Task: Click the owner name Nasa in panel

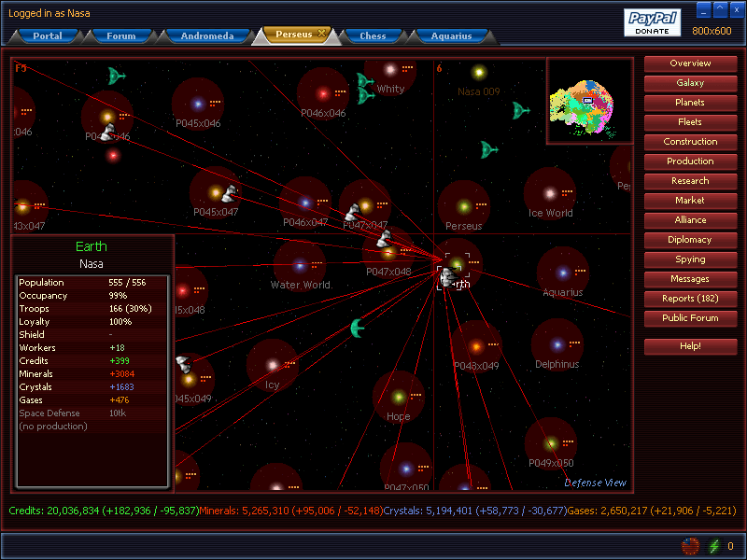Action: tap(91, 264)
